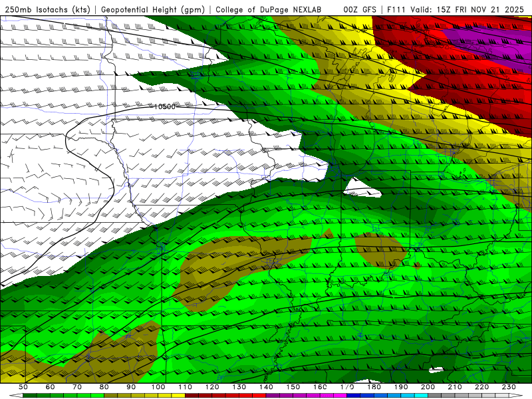Screen dimensions: 532x399
Task: Click the legend value 180
Action: coord(374,387)
